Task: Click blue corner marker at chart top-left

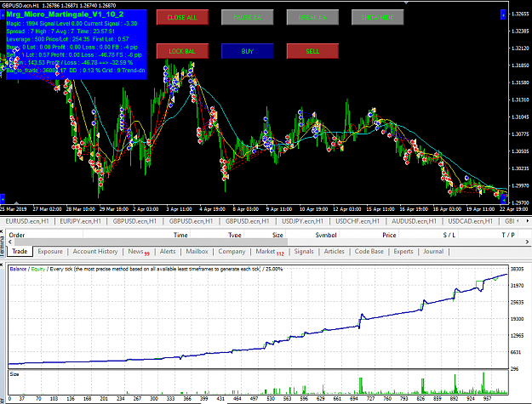Action: coord(3,15)
